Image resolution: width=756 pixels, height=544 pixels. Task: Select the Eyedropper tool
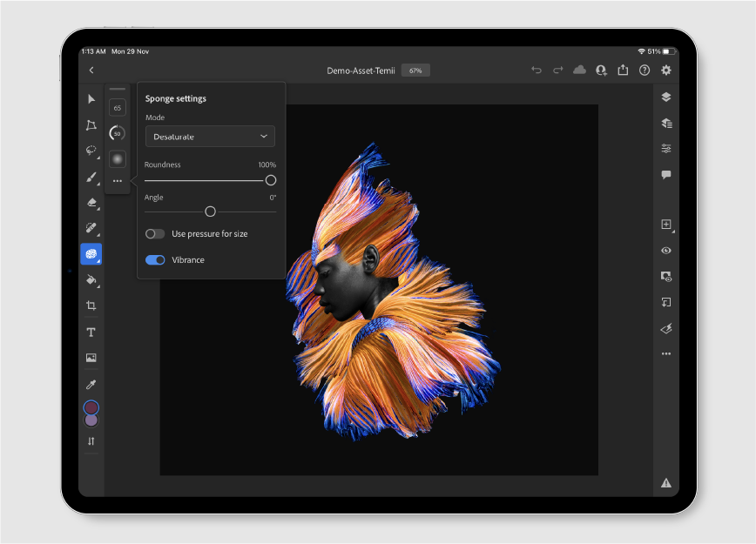[91, 383]
